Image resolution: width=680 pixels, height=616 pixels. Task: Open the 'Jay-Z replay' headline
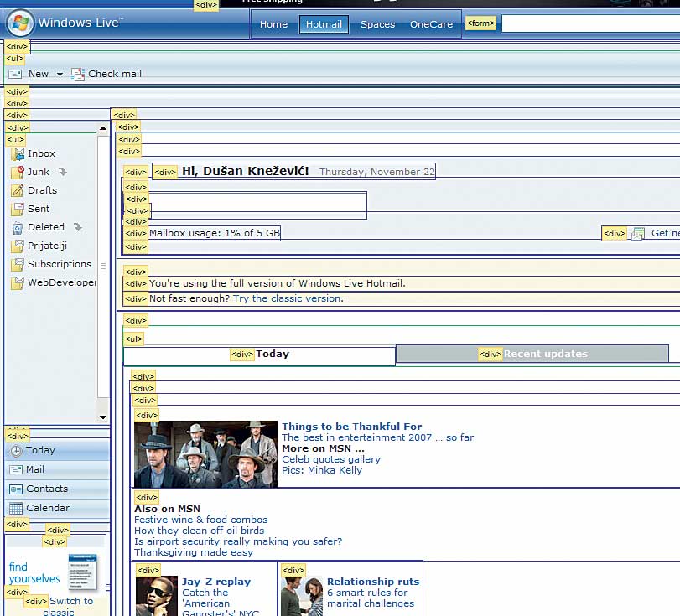pyautogui.click(x=216, y=582)
